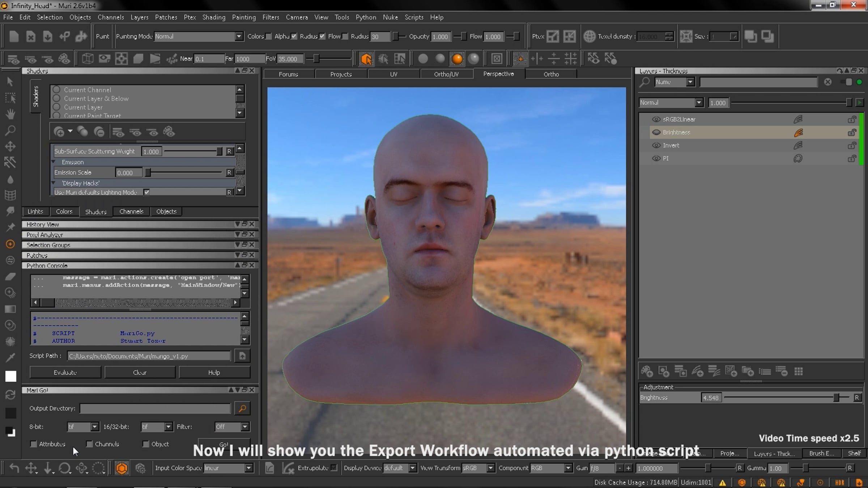
Task: Open the layer blend mode Normal dropdown
Action: [671, 103]
